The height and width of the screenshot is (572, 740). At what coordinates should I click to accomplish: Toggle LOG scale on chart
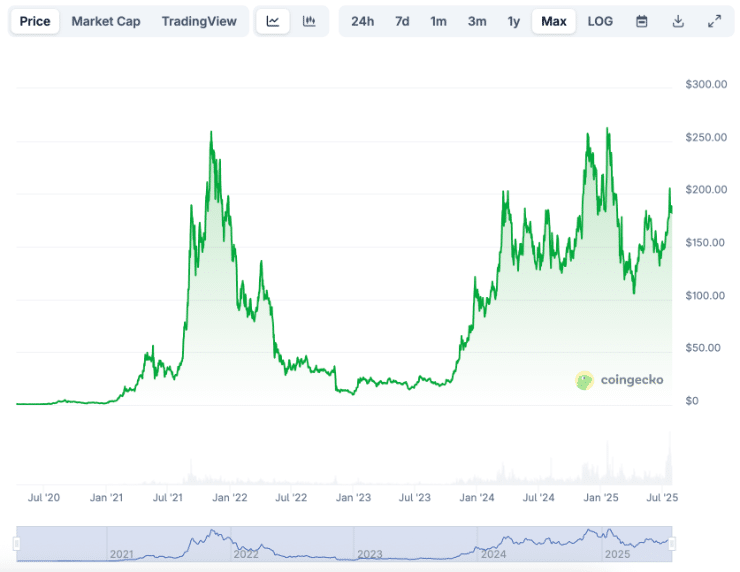pyautogui.click(x=600, y=21)
